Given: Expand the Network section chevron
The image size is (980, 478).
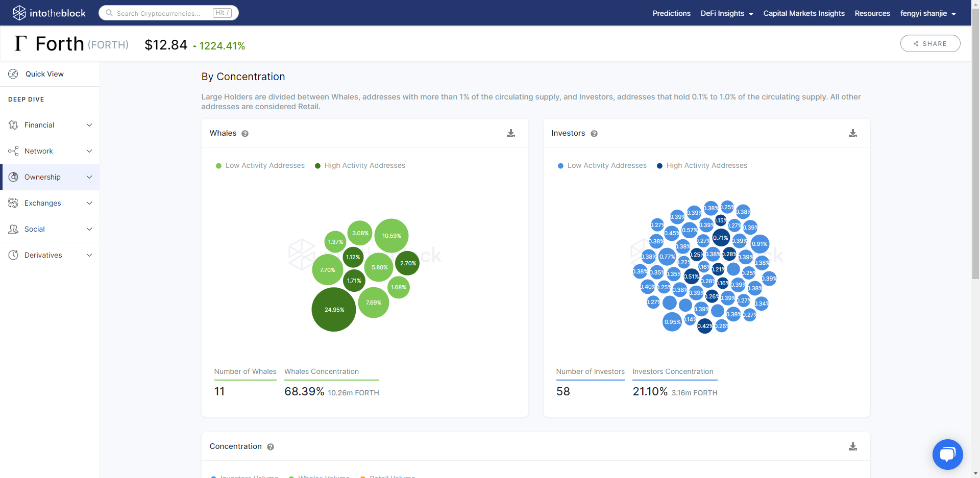Looking at the screenshot, I should click(x=89, y=151).
